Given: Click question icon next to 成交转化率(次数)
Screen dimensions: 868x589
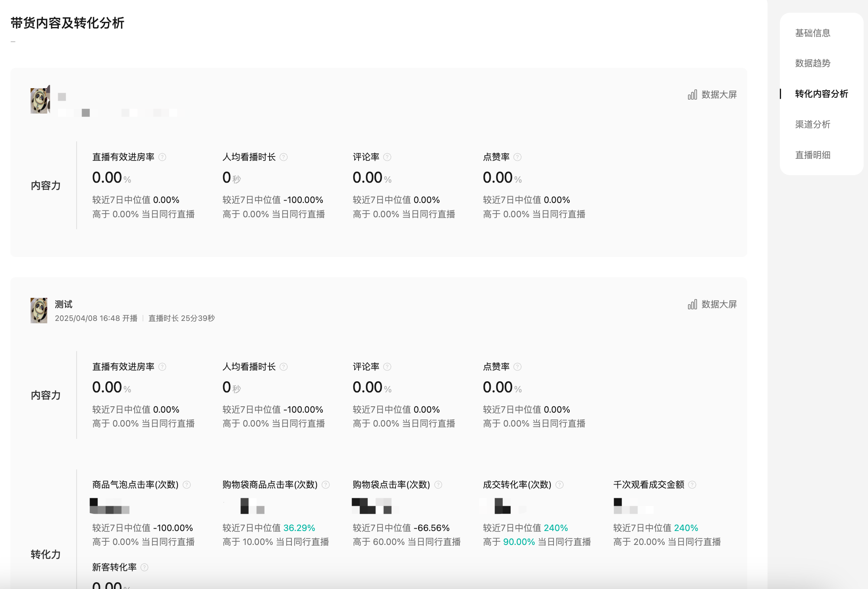Looking at the screenshot, I should click(x=559, y=485).
